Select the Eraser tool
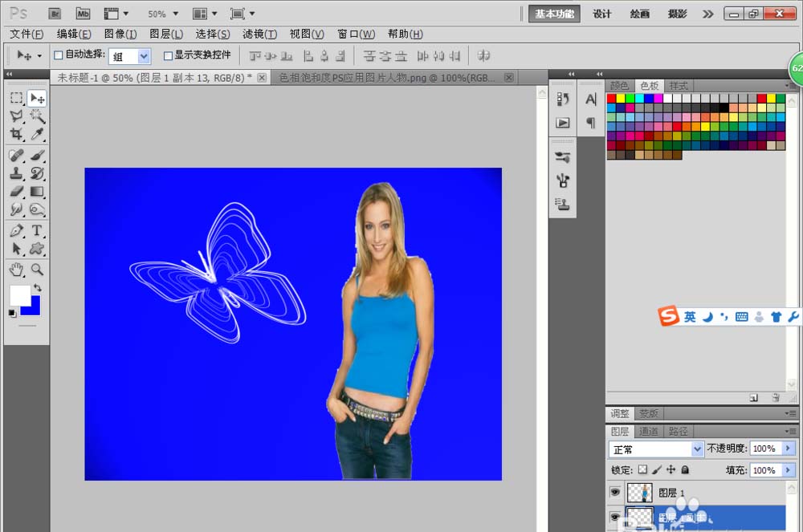The image size is (803, 532). (16, 192)
